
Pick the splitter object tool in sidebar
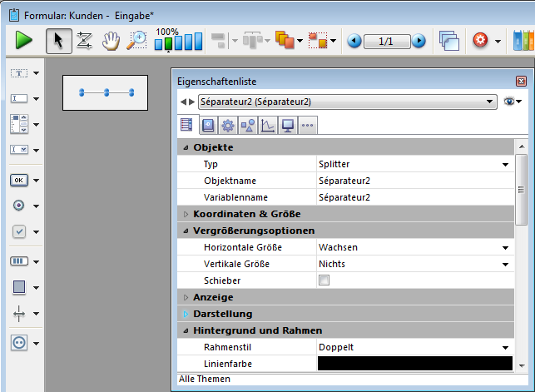[19, 314]
